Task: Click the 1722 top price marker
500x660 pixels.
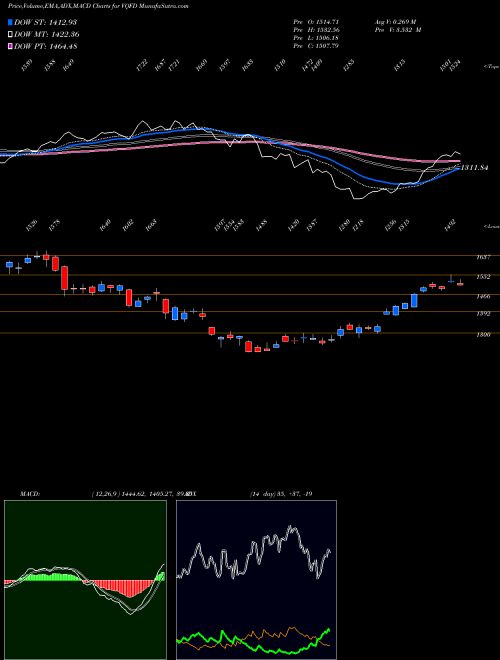Action: pyautogui.click(x=142, y=65)
